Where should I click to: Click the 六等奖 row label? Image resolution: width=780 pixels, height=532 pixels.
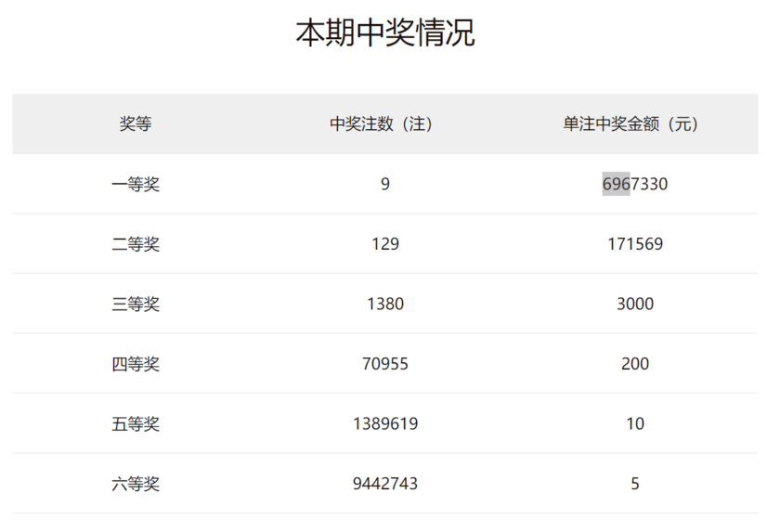(136, 484)
